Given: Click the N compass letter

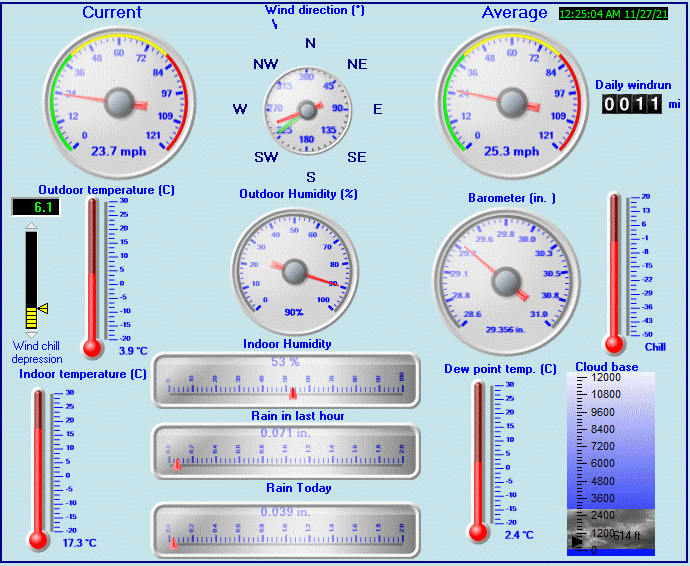Looking at the screenshot, I should coord(310,43).
